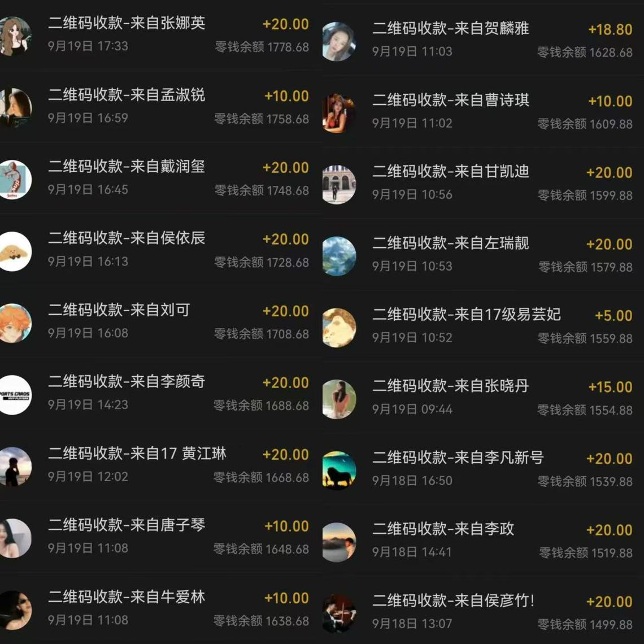
Task: View the +5.00 payment from 17级易芸妃
Action: tap(483, 326)
